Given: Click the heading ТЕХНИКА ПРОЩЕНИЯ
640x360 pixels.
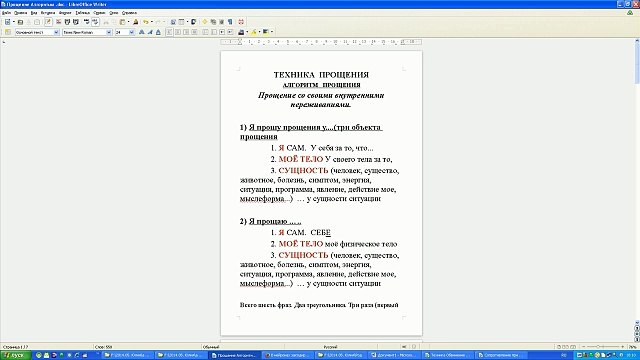Looking at the screenshot, I should tap(321, 75).
